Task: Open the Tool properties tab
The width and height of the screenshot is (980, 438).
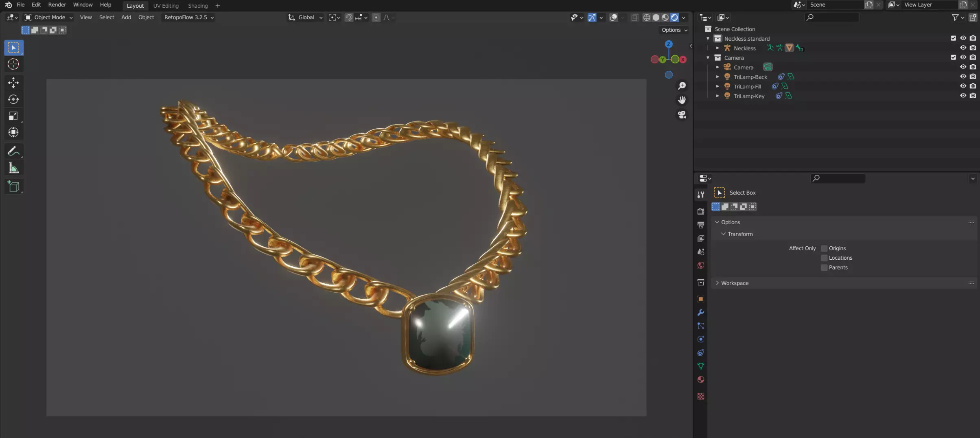Action: [x=700, y=195]
